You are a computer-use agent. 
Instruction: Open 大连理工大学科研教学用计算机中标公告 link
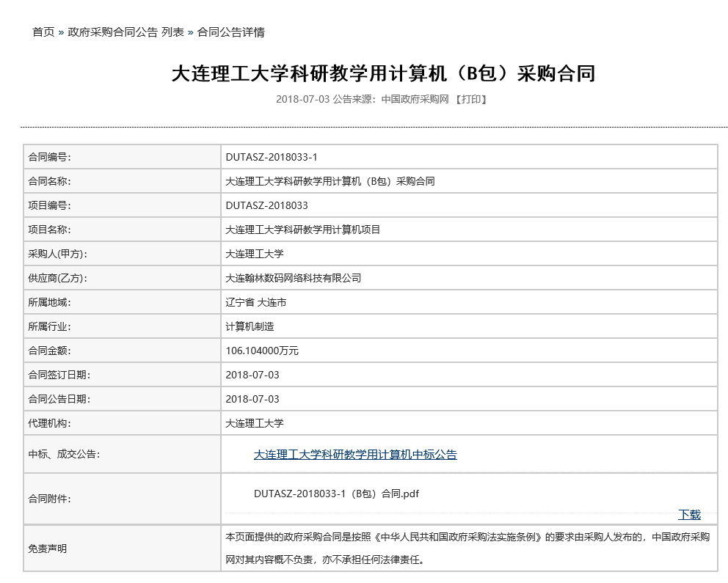click(x=355, y=455)
